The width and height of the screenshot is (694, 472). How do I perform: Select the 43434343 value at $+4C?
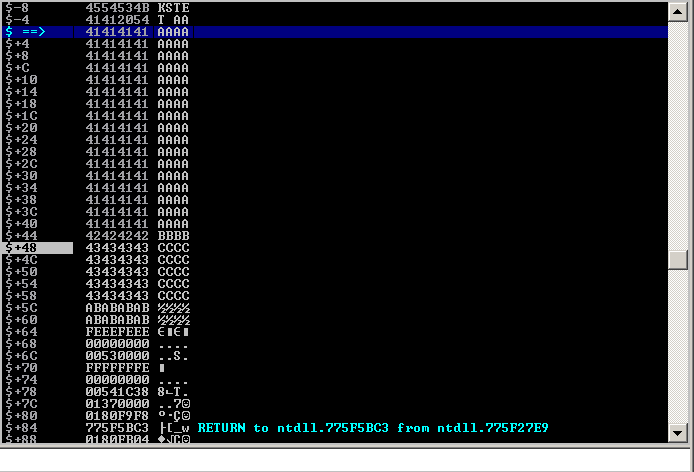point(117,259)
